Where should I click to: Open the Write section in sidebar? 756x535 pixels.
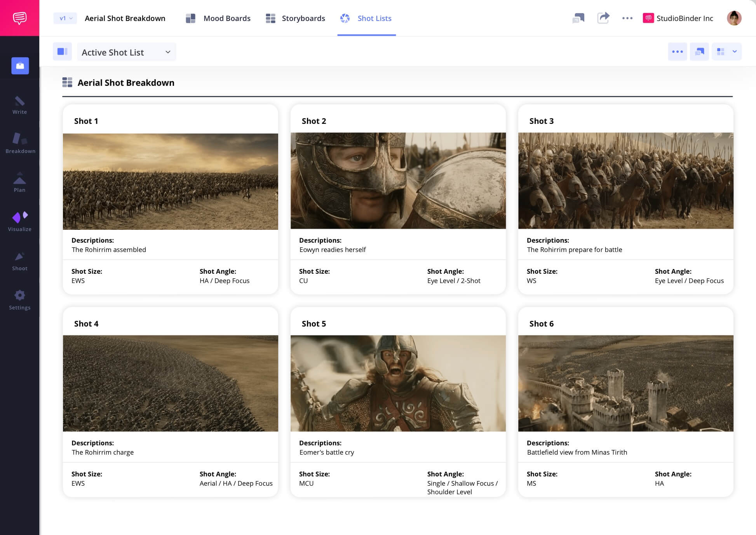click(x=20, y=105)
